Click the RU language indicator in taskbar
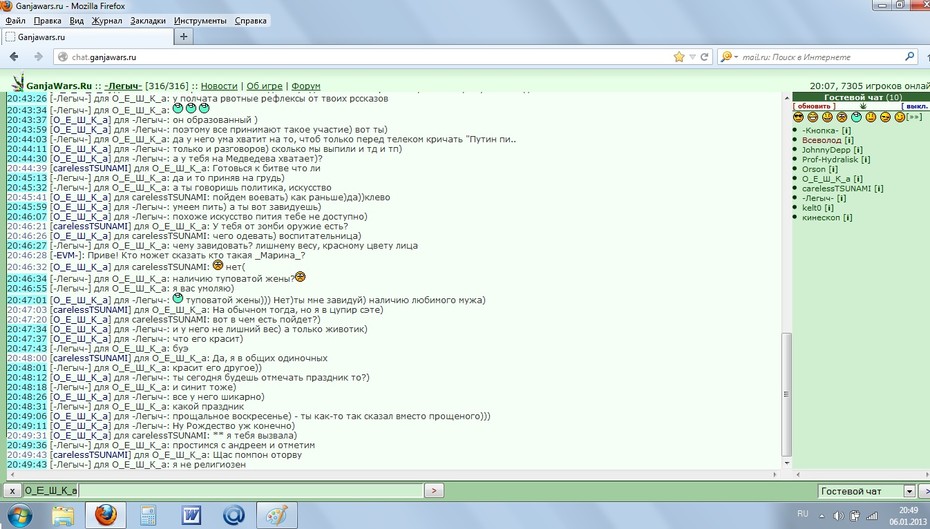Screen dimensions: 930x529 [x=802, y=514]
